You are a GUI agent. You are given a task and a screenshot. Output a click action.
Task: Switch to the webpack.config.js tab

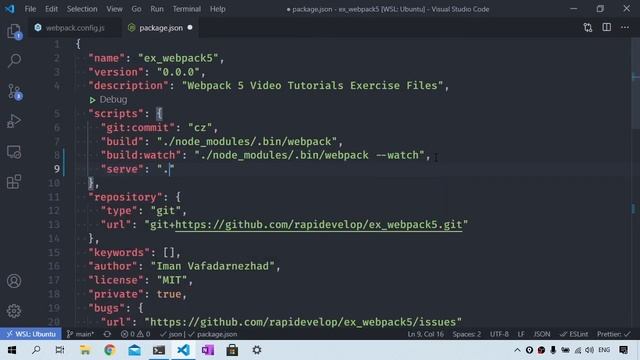75,28
